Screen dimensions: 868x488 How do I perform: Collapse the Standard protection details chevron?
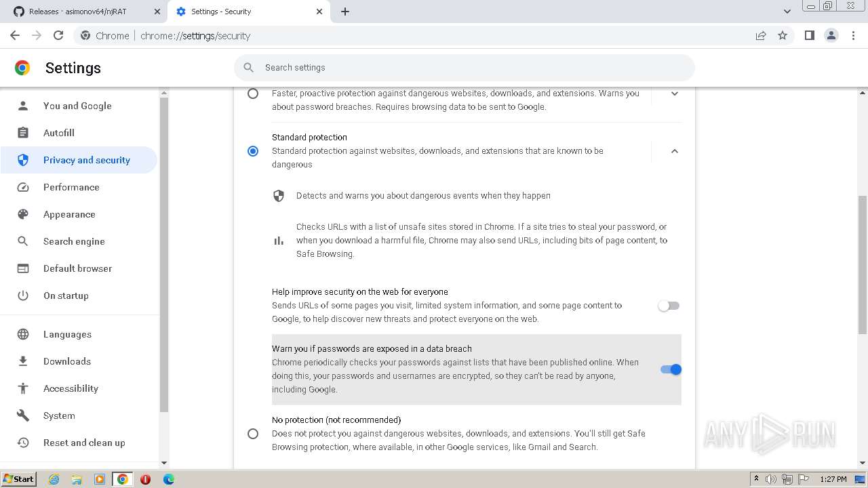pos(674,150)
